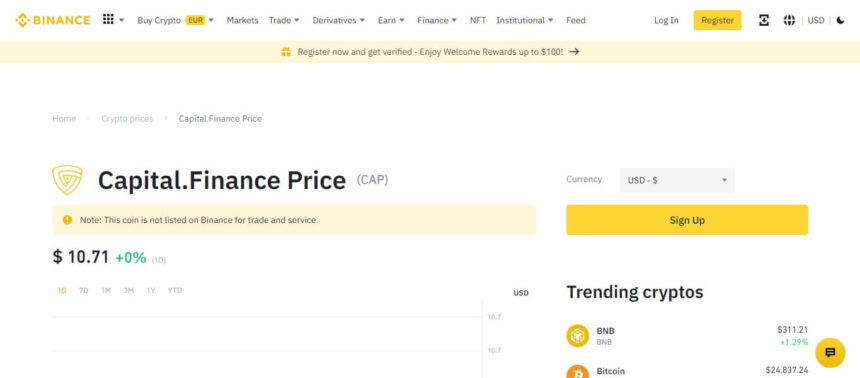Click the Binance logo
Screen dimensions: 860x378
tap(53, 20)
